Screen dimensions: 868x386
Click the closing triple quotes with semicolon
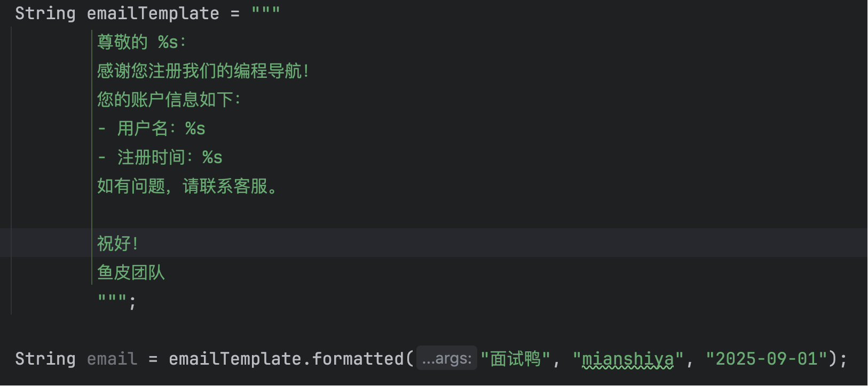116,301
